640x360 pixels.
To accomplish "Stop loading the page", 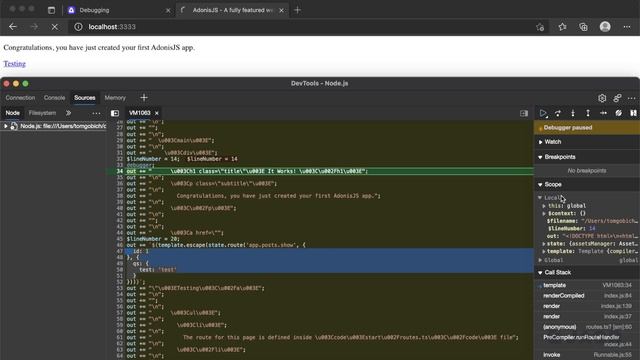I will [x=54, y=27].
